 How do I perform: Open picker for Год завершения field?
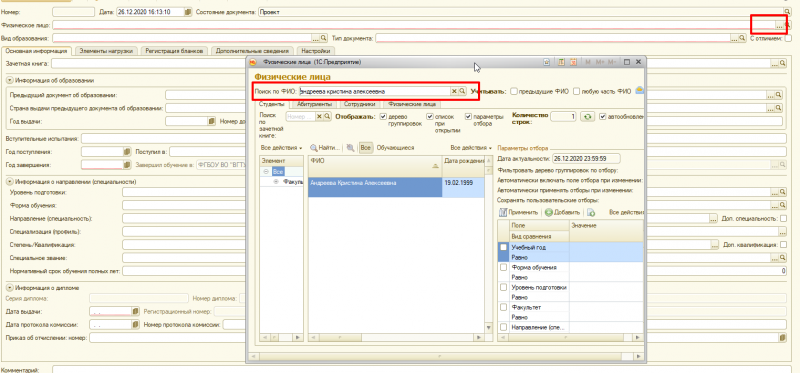point(128,165)
